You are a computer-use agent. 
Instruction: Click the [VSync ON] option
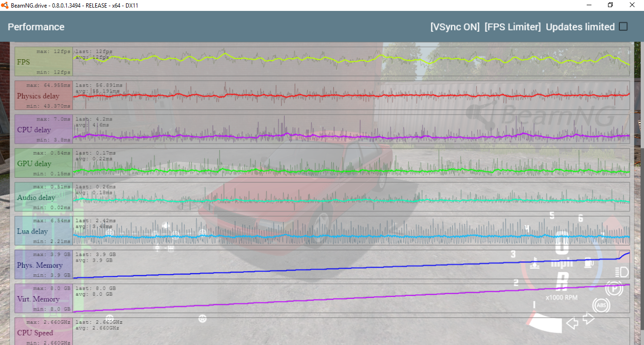tap(455, 27)
